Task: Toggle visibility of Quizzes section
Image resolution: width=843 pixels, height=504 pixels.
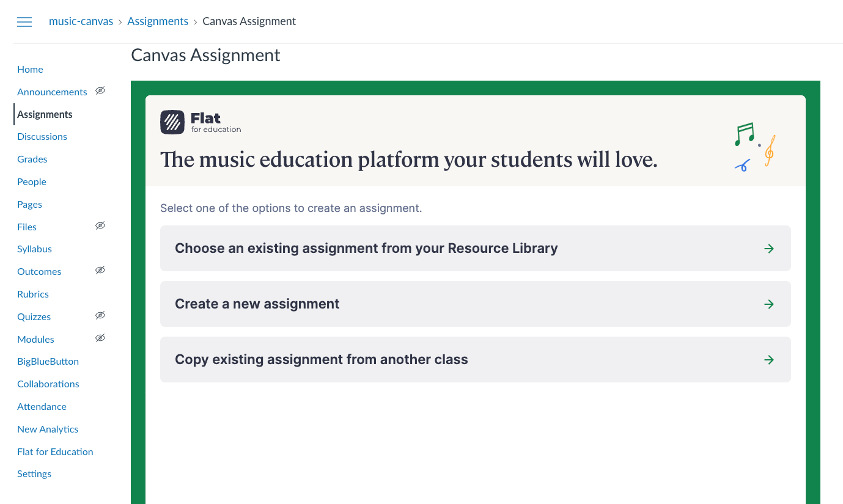Action: click(100, 315)
